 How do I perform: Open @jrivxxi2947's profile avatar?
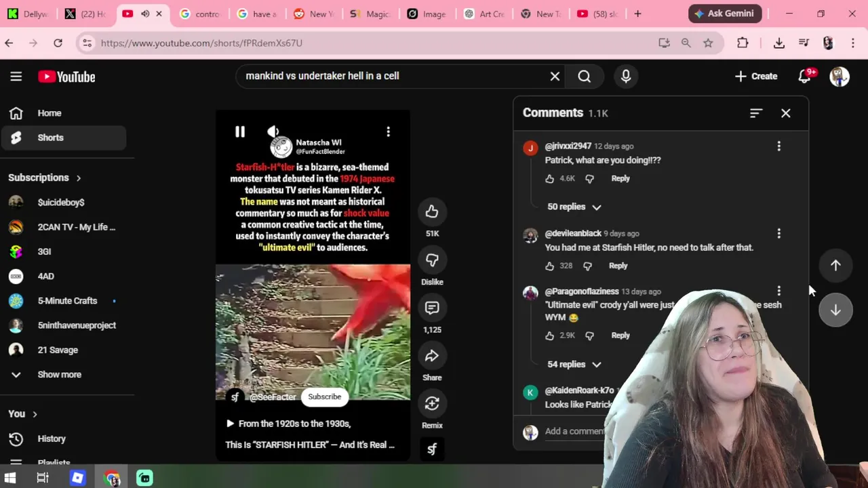point(530,148)
